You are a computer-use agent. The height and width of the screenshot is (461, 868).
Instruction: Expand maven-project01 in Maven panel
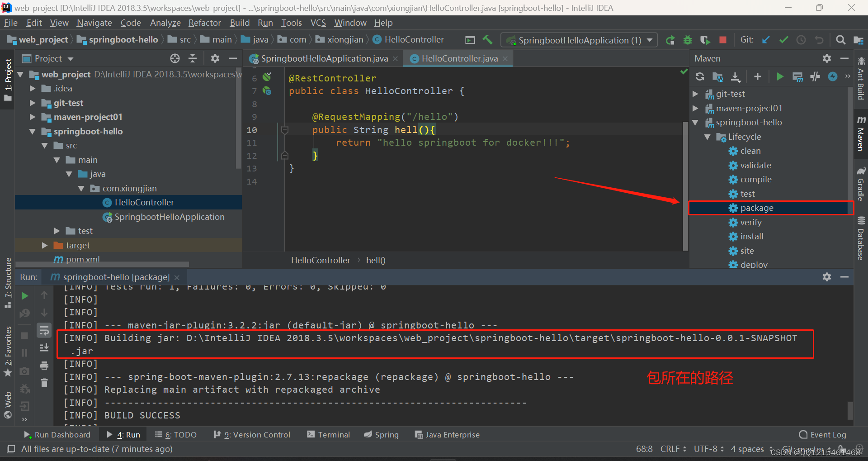(696, 108)
